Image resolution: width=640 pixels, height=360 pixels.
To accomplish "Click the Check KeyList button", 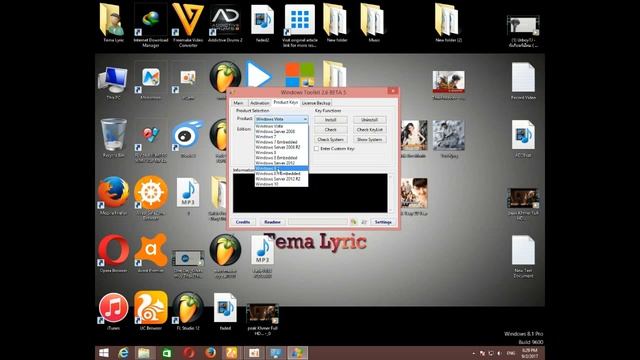I will click(x=369, y=130).
